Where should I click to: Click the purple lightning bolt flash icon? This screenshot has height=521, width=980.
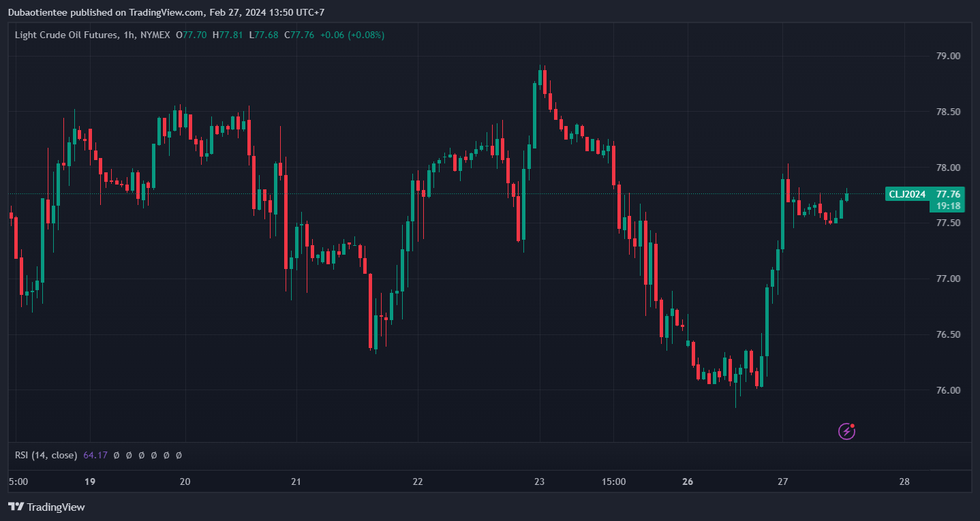tap(847, 431)
